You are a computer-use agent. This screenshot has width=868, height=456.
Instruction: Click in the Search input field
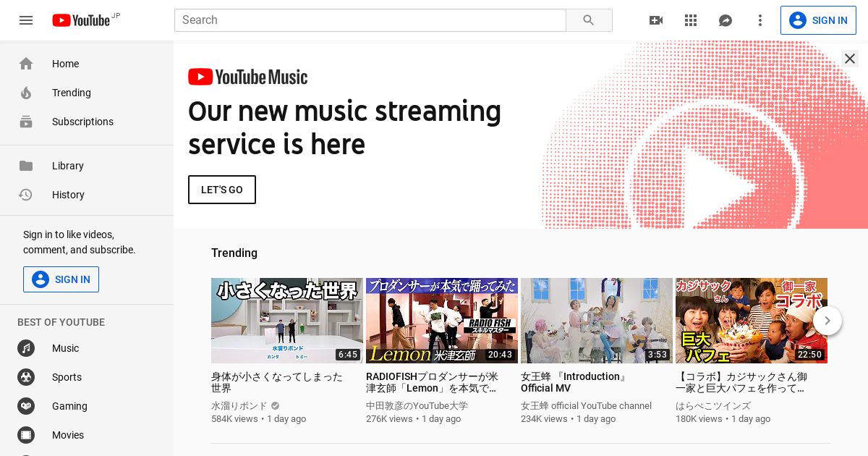(370, 20)
